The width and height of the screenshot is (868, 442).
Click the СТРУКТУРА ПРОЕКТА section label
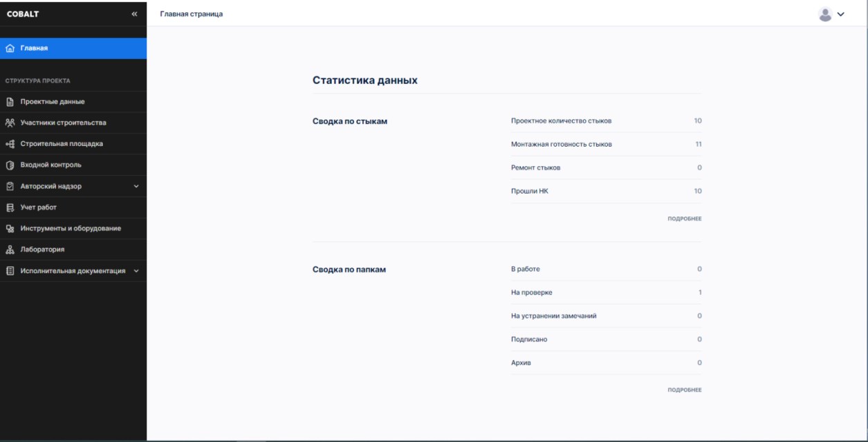point(37,81)
